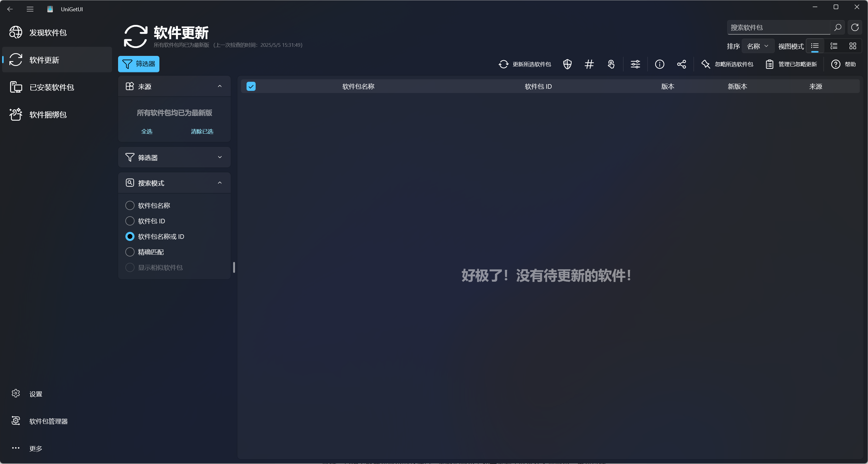Image resolution: width=868 pixels, height=464 pixels.
Task: Select the 软件包 ID search mode
Action: pyautogui.click(x=130, y=221)
